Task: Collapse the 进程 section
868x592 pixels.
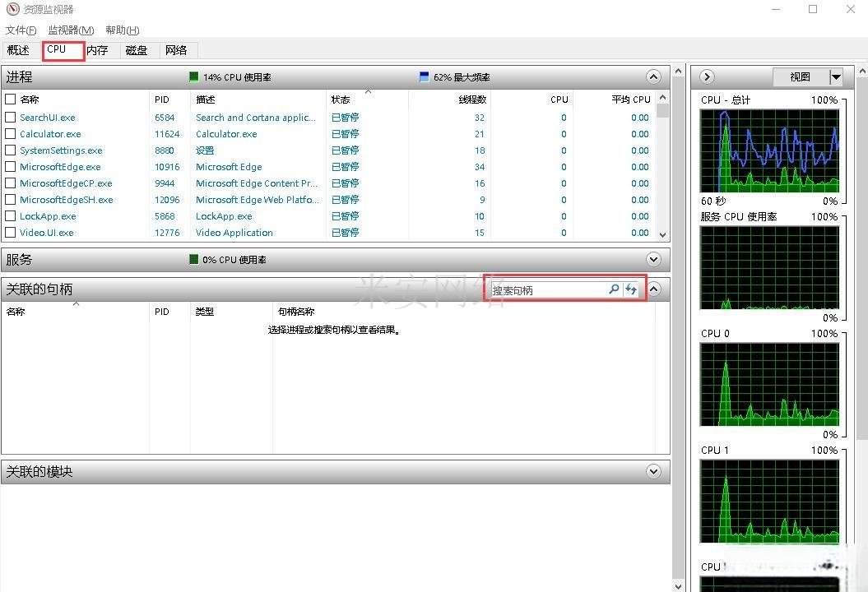Action: coord(654,76)
